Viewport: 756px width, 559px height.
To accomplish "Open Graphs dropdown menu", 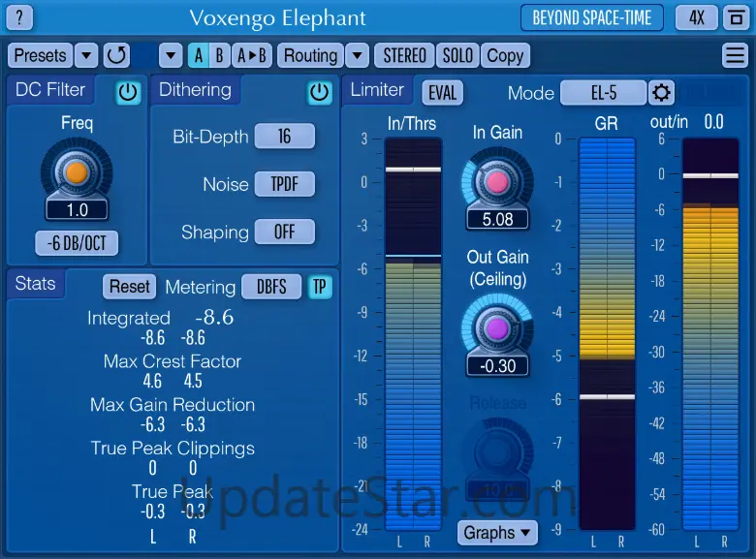I will (x=497, y=533).
